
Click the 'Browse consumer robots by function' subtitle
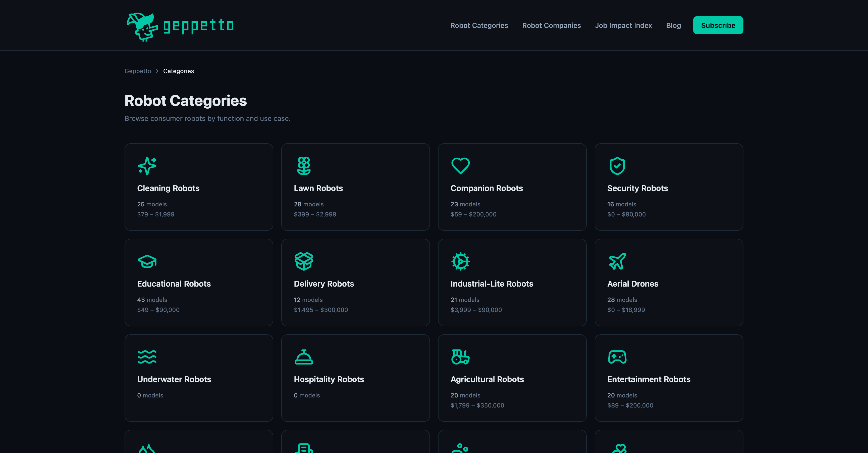pyautogui.click(x=207, y=118)
